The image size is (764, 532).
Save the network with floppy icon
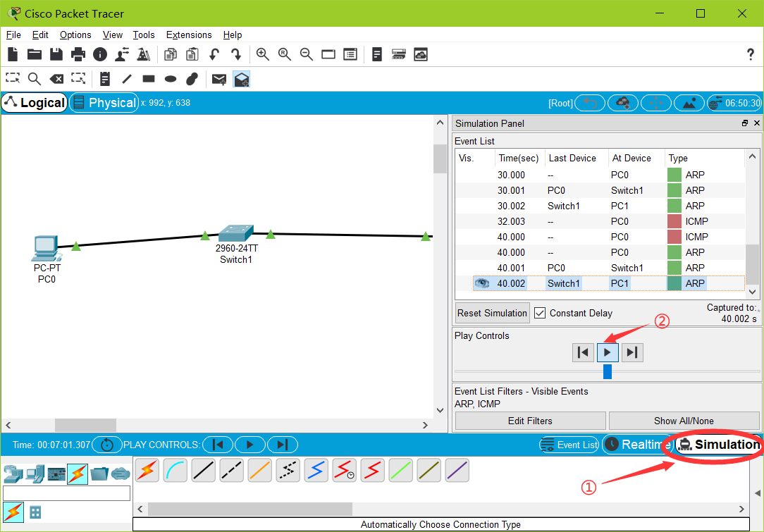point(56,54)
